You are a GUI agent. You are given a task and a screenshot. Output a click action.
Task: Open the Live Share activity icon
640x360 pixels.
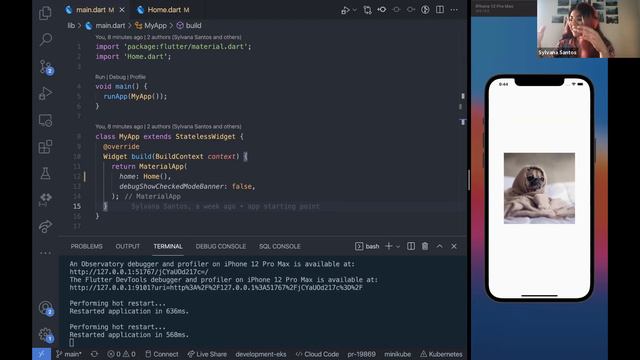pyautogui.click(x=45, y=226)
